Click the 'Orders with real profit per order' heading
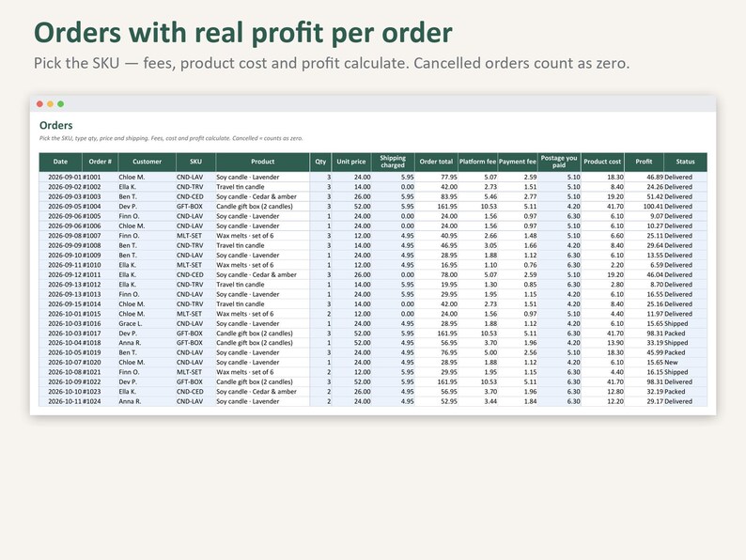This screenshot has height=560, width=746. pyautogui.click(x=243, y=33)
